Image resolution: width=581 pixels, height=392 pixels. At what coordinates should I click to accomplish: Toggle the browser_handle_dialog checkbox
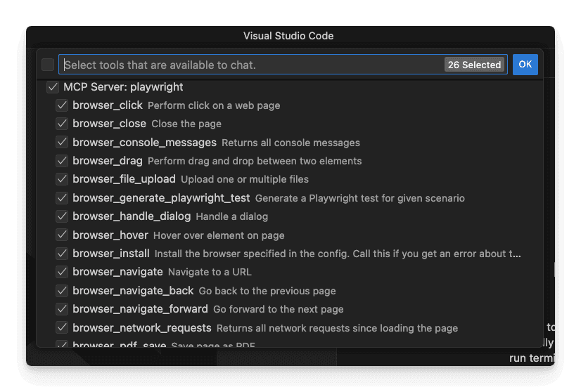[62, 216]
